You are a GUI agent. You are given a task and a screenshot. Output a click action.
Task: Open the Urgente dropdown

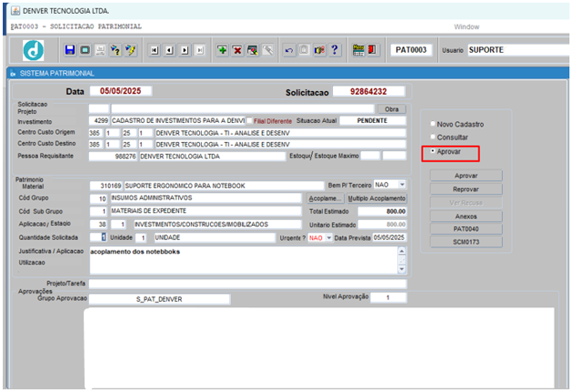[329, 237]
